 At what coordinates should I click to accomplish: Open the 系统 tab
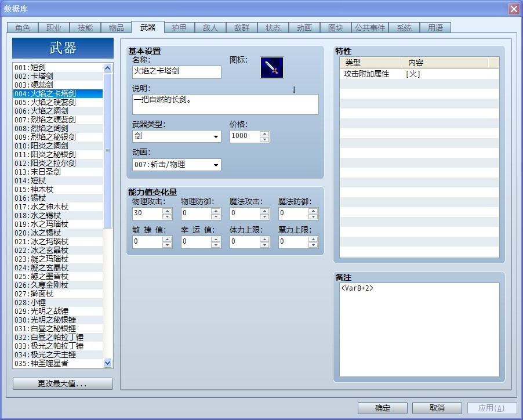404,28
